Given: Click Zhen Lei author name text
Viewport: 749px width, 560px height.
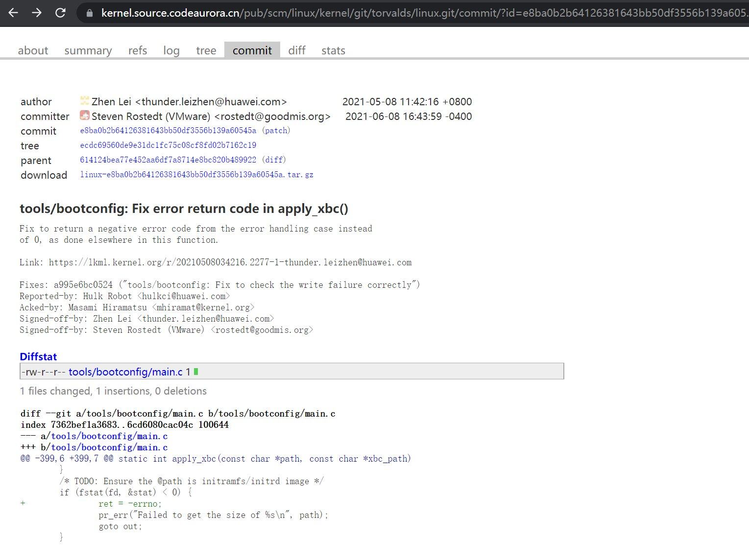Looking at the screenshot, I should pos(111,102).
